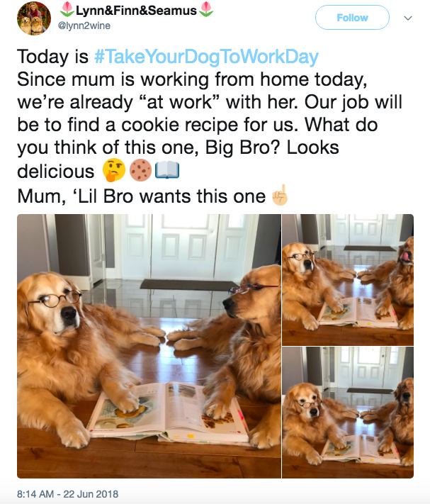Open the bottom right photo of the dogs
Screen dimensions: 430x504
(348, 413)
